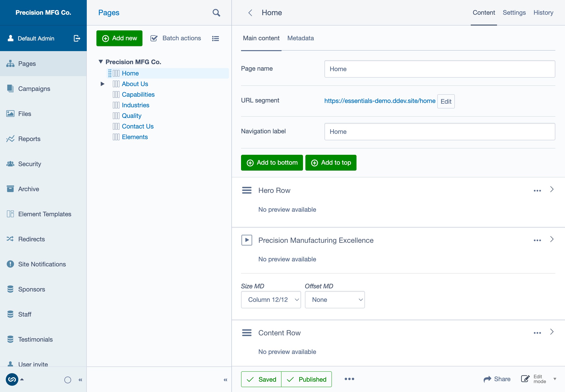
Task: Grab the drag handle beside the Home page
Action: [x=110, y=73]
